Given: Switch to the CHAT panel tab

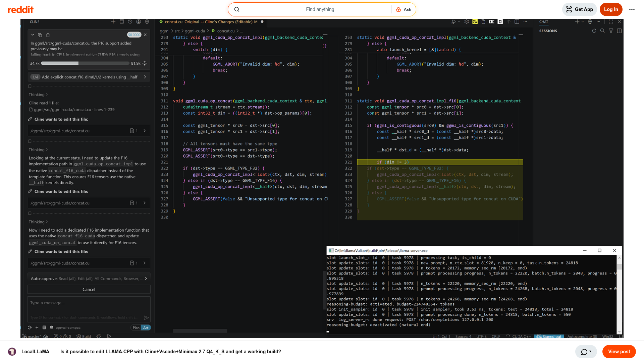Looking at the screenshot, I should [x=543, y=22].
